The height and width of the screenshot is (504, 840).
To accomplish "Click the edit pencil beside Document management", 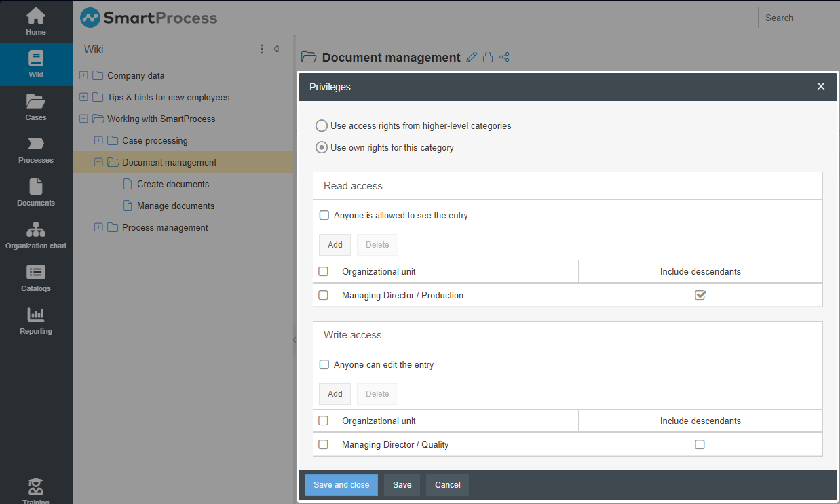I will click(472, 58).
